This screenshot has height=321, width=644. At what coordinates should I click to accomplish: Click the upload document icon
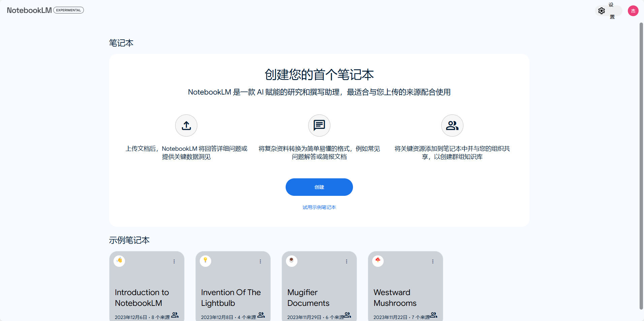point(186,126)
